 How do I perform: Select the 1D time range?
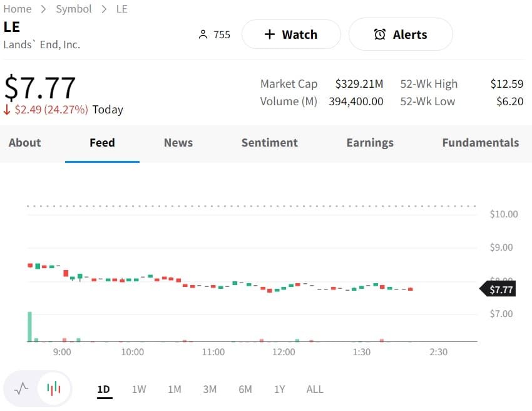pyautogui.click(x=104, y=389)
